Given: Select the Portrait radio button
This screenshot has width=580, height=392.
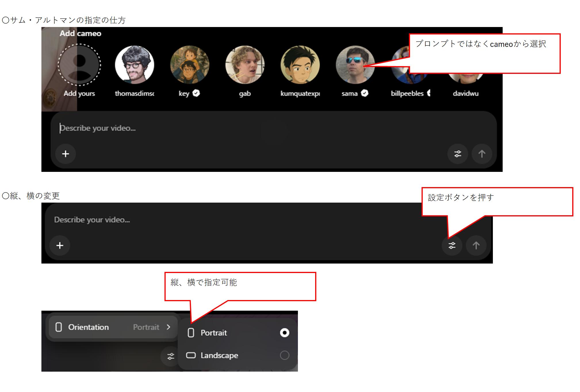Looking at the screenshot, I should [284, 333].
